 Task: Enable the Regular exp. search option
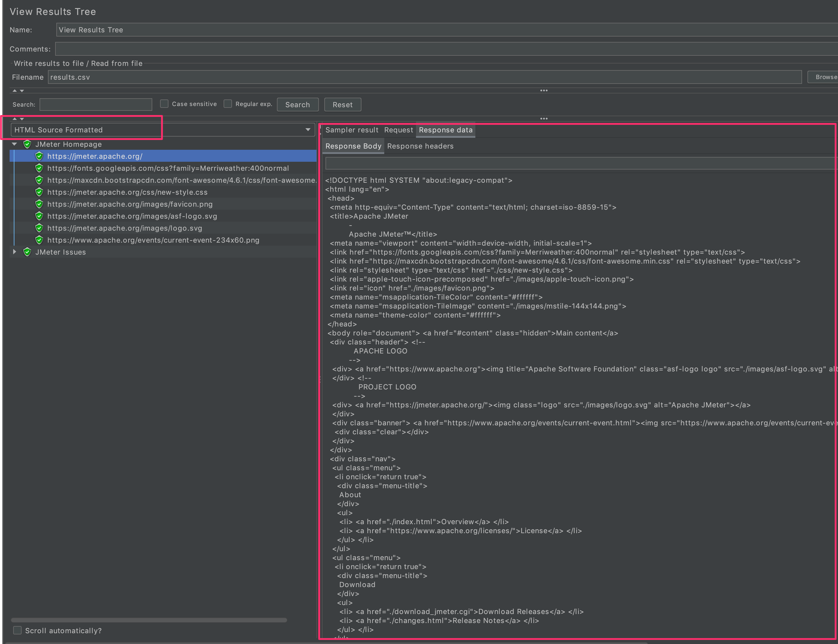point(227,104)
